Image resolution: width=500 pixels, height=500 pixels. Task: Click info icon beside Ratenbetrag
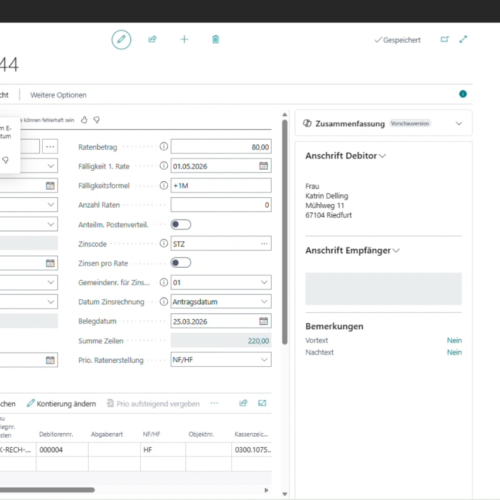tap(164, 146)
